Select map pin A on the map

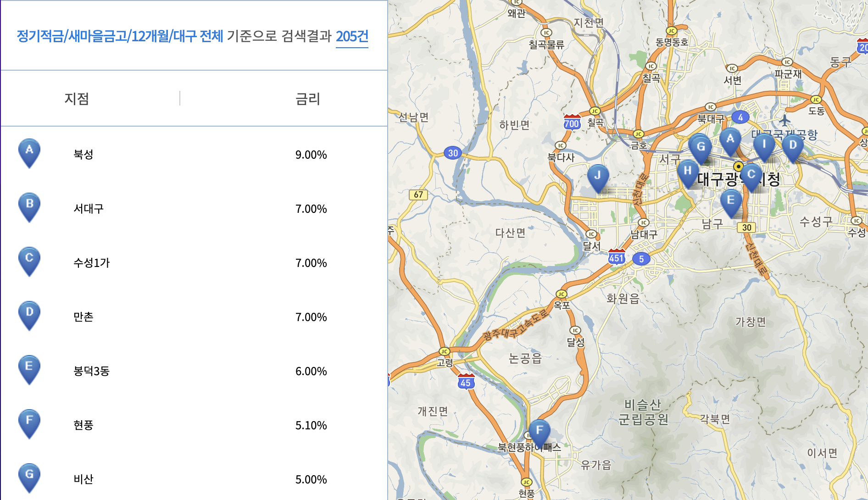point(730,142)
